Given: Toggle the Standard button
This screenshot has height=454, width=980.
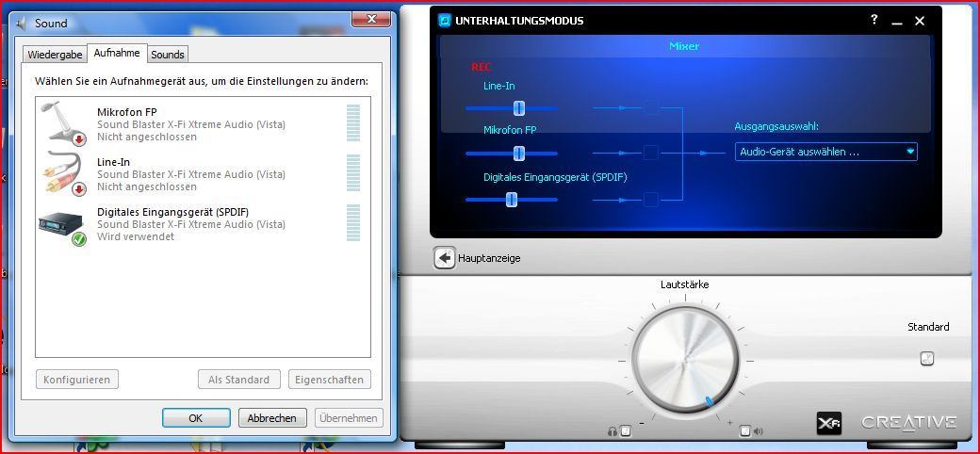Looking at the screenshot, I should [x=927, y=359].
